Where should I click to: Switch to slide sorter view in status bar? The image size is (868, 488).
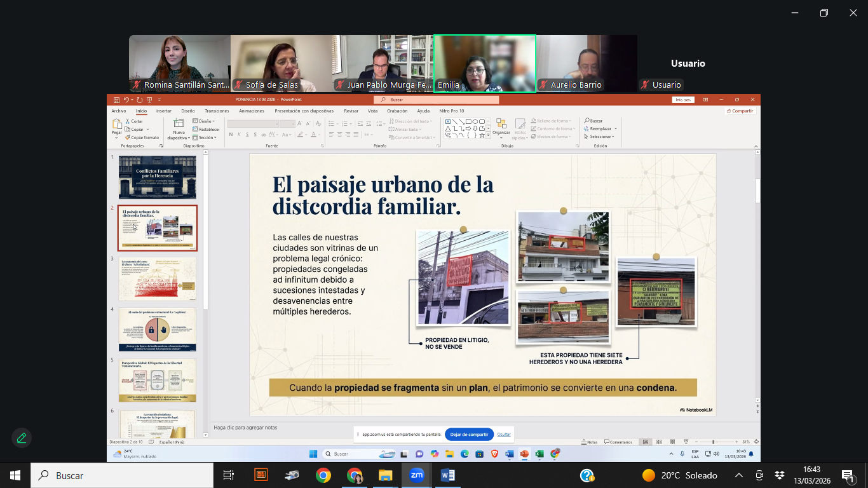(659, 442)
